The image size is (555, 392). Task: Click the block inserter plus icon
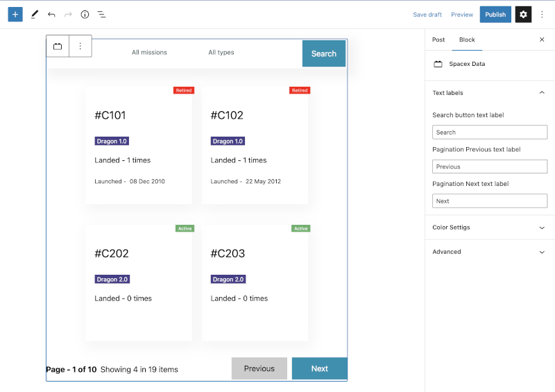click(15, 15)
